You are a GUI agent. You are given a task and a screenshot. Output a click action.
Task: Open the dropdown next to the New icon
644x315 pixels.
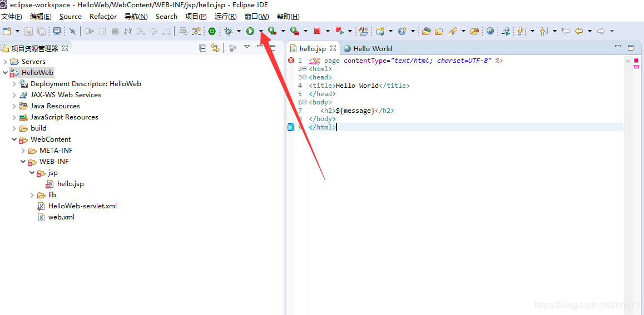click(17, 31)
